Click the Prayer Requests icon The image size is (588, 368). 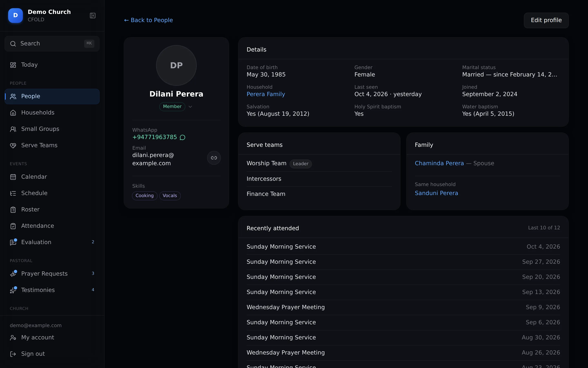click(13, 274)
